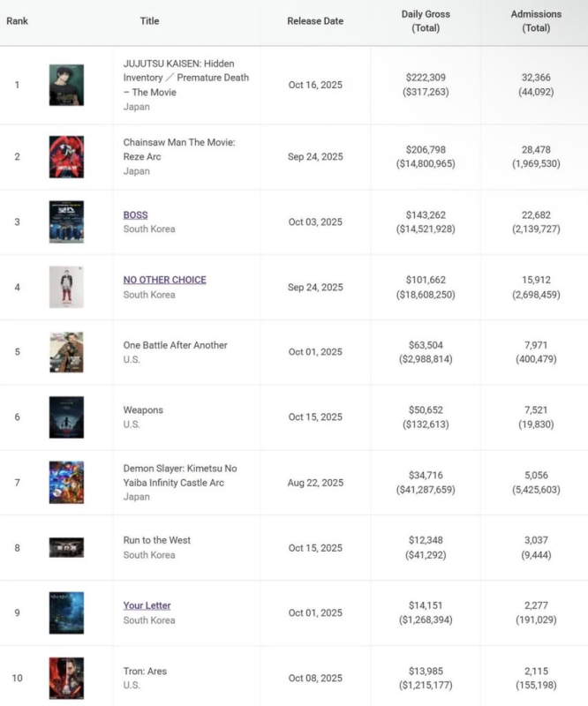Click the Weapons movie title text
Viewport: 588px width, 706px height.
coord(143,410)
